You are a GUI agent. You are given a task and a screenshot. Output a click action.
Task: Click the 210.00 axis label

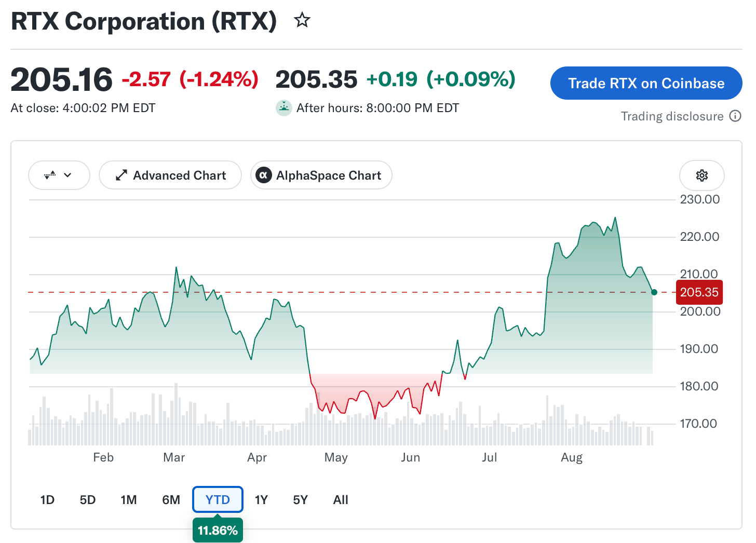point(700,274)
